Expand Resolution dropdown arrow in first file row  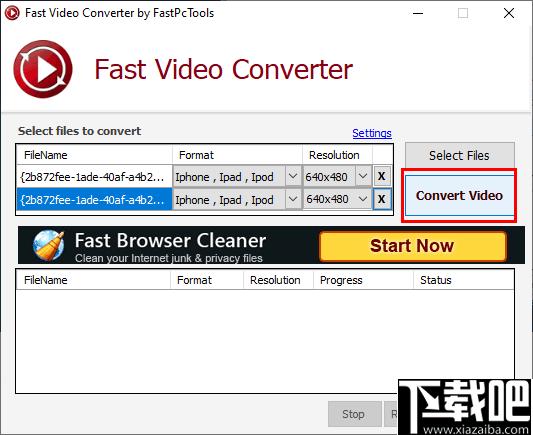[x=363, y=176]
